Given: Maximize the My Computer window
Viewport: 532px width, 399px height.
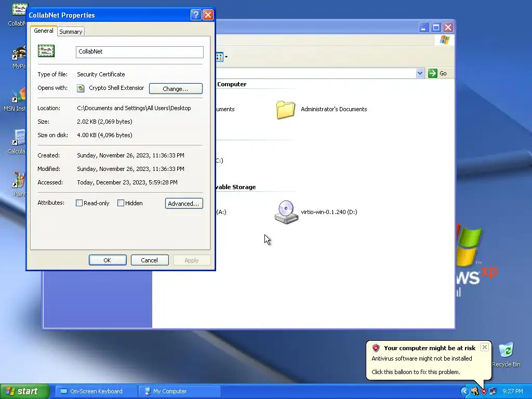Looking at the screenshot, I should point(436,28).
